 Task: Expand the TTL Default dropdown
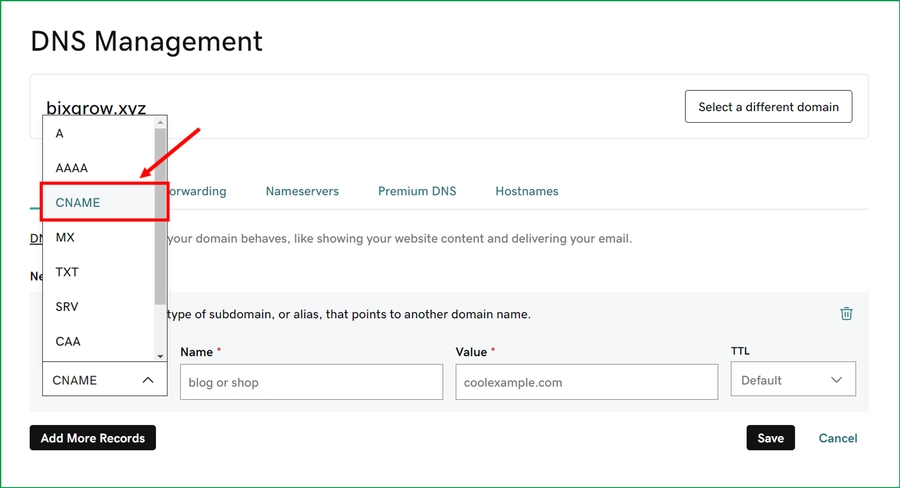(792, 380)
